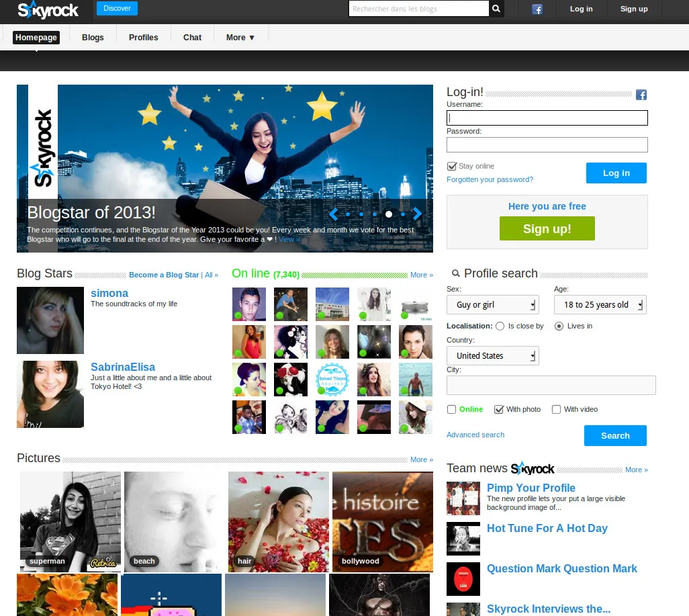This screenshot has height=616, width=689.
Task: Enable the Online filter checkbox
Action: [451, 409]
